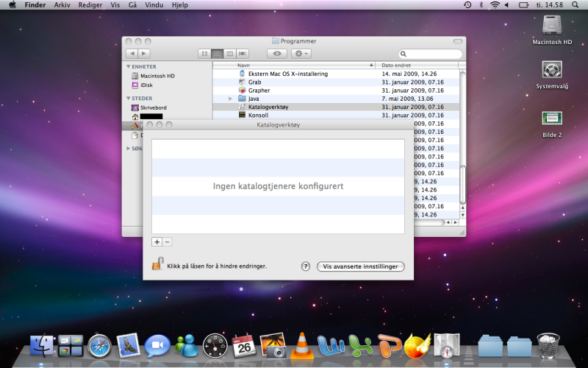Sort by Dato endret column header
The height and width of the screenshot is (368, 588).
click(417, 65)
